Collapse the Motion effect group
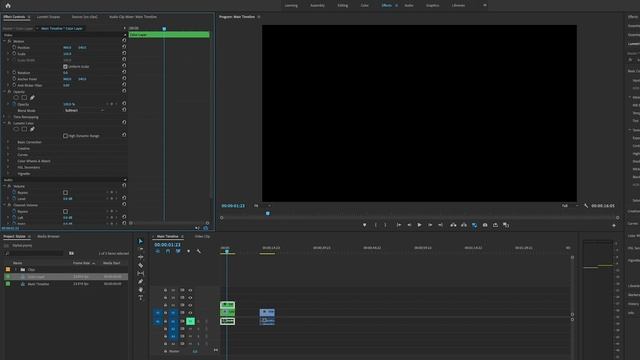The image size is (640, 360). coord(5,41)
